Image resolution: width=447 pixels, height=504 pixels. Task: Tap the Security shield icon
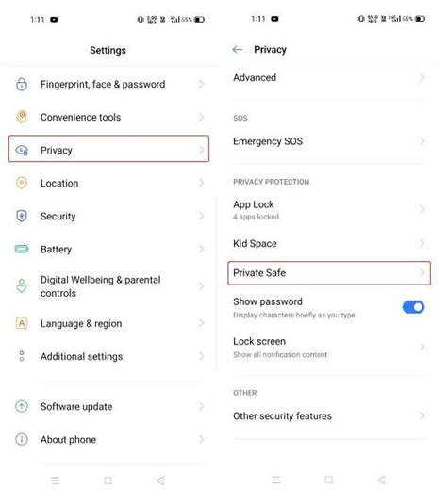[22, 216]
